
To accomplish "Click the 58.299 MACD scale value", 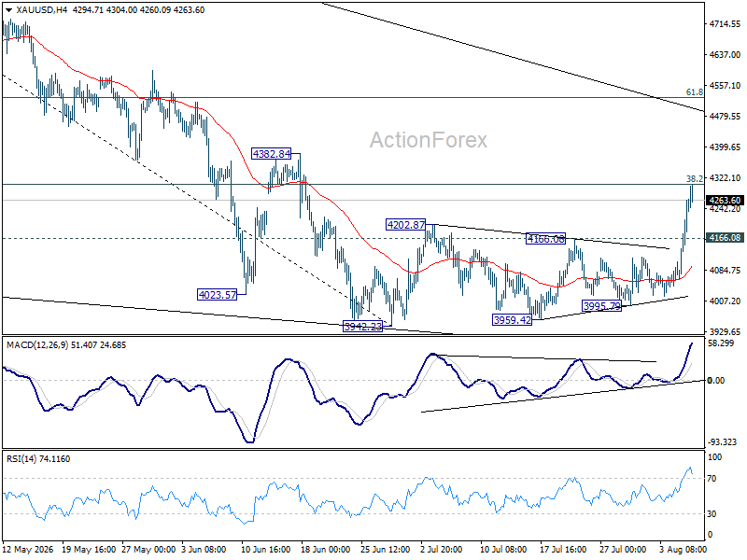I will pos(721,343).
